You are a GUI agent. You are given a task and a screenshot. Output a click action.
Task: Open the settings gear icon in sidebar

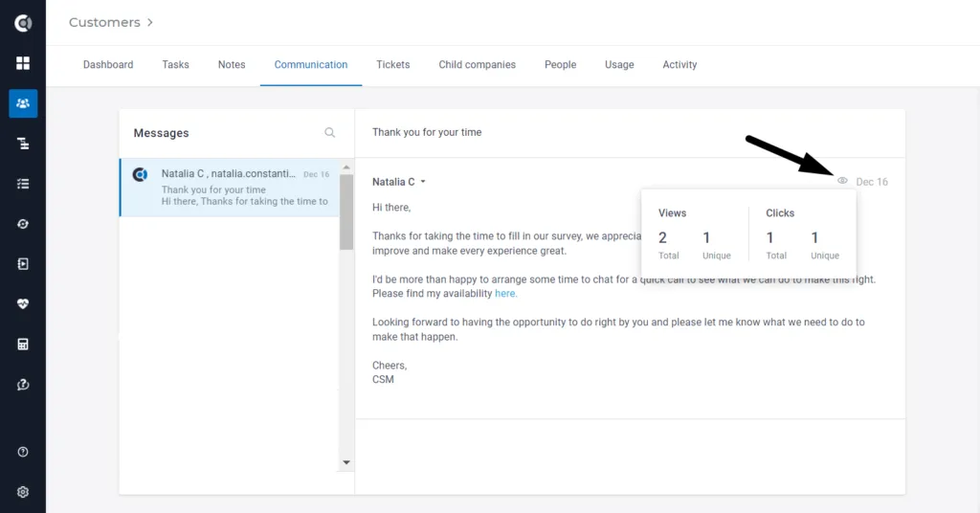pyautogui.click(x=23, y=492)
